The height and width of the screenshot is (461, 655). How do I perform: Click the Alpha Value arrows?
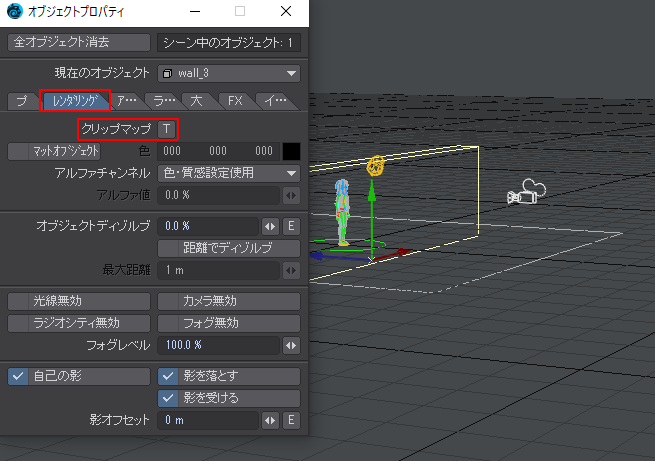click(x=291, y=195)
